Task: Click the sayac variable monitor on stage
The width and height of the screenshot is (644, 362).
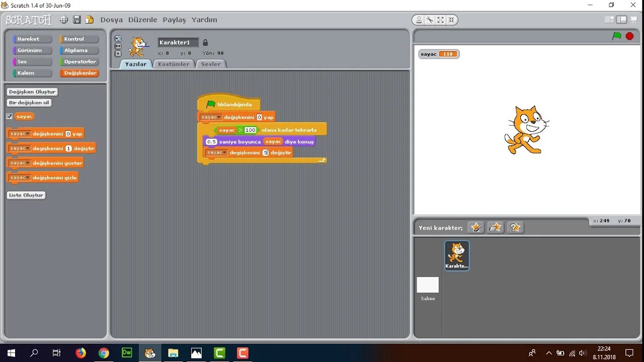Action: click(439, 54)
